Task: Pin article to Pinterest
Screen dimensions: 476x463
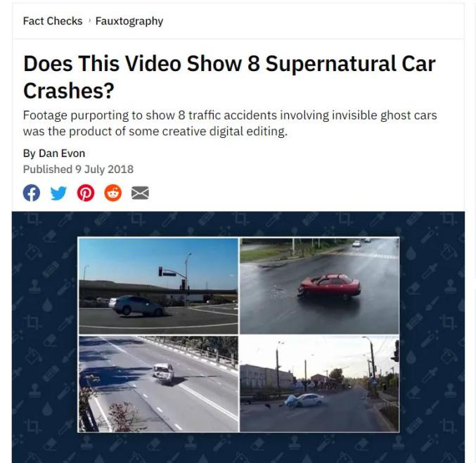Action: [x=86, y=193]
